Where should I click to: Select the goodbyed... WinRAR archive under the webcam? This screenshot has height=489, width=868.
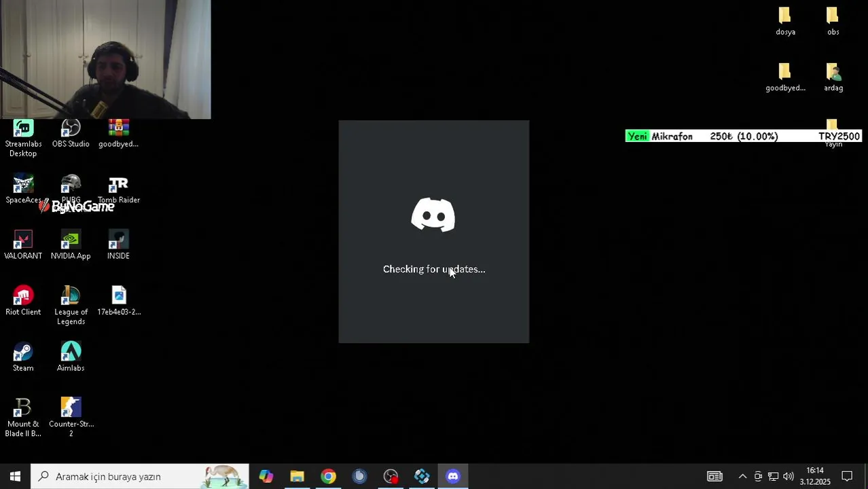coord(118,134)
